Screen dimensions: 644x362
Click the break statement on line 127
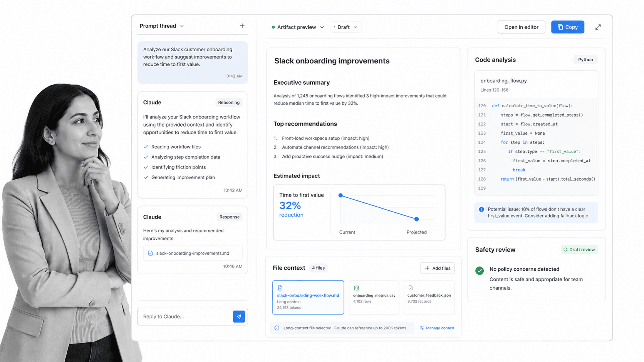click(x=519, y=170)
